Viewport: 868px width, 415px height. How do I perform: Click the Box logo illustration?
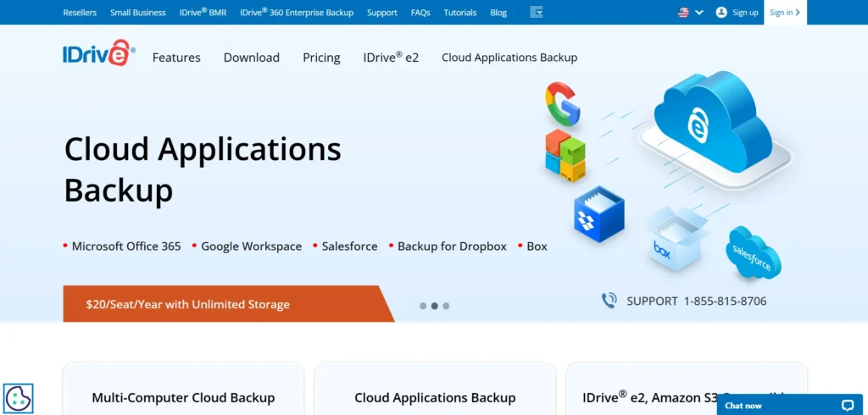click(x=676, y=239)
